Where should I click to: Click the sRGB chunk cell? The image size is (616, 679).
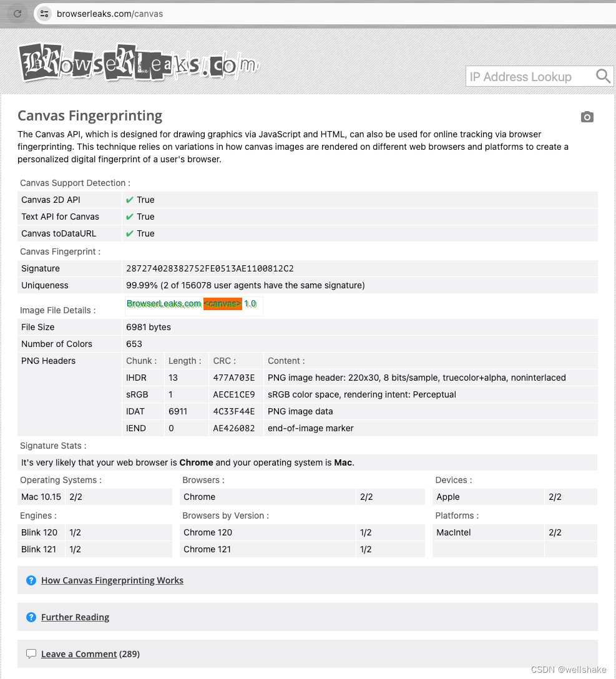tap(143, 394)
